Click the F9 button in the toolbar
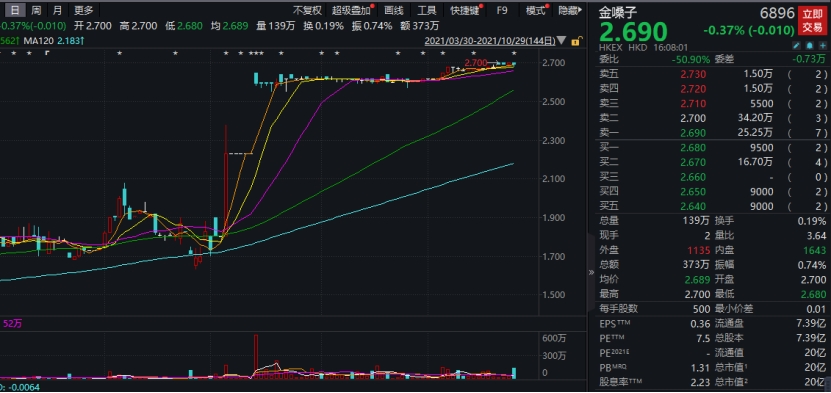The image size is (831, 393). point(502,10)
